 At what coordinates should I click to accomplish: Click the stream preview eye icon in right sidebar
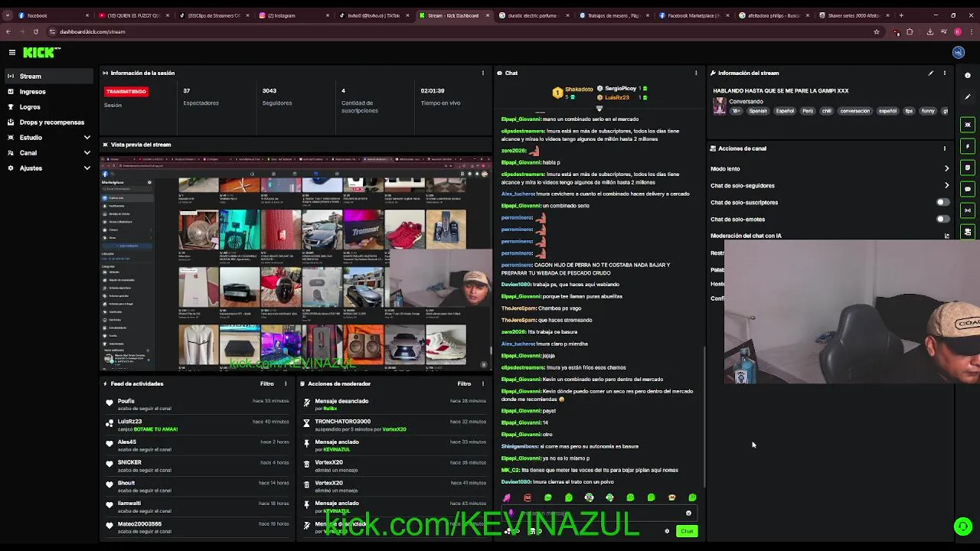point(968,125)
